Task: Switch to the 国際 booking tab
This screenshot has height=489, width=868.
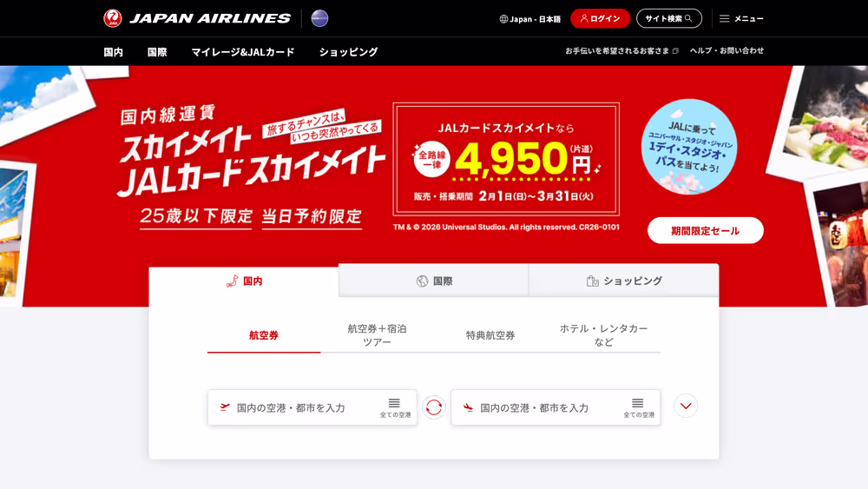Action: coord(434,281)
